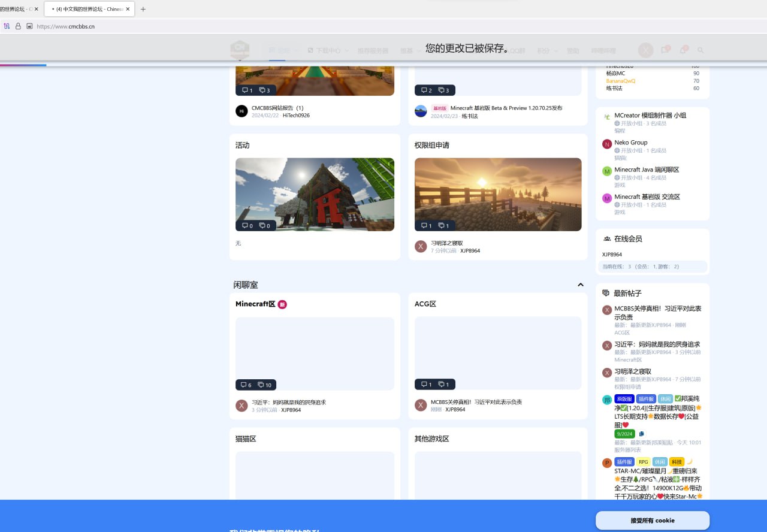The image size is (767, 532).
Task: Open 练书法's profile in the ranking list
Action: pyautogui.click(x=614, y=88)
